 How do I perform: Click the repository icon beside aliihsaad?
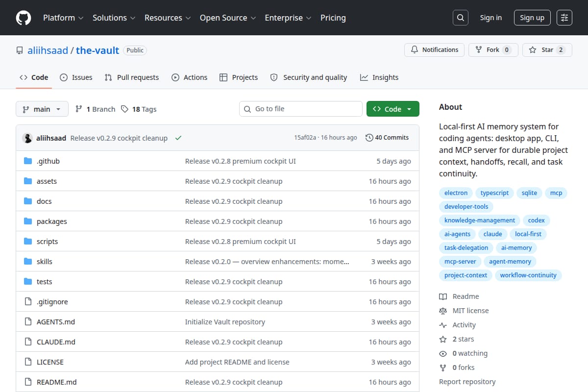[20, 50]
